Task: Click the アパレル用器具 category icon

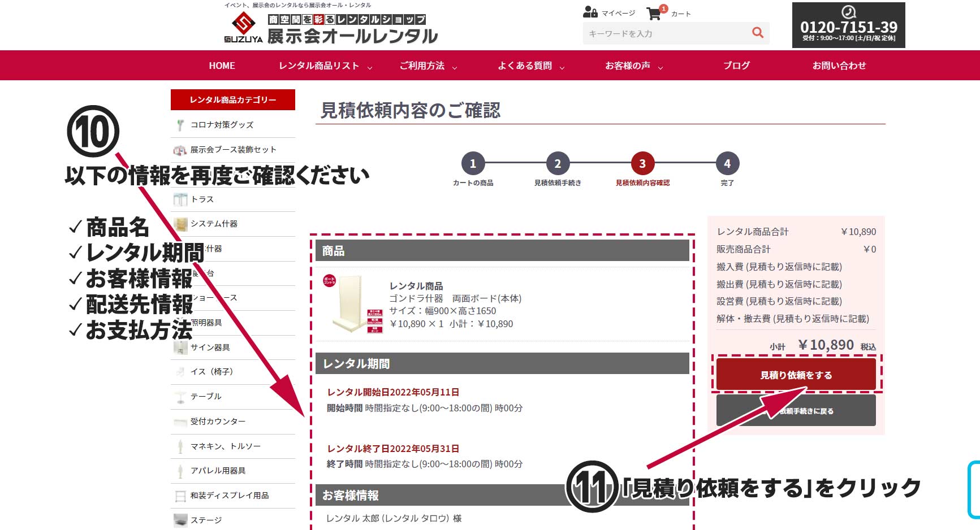Action: (x=180, y=471)
